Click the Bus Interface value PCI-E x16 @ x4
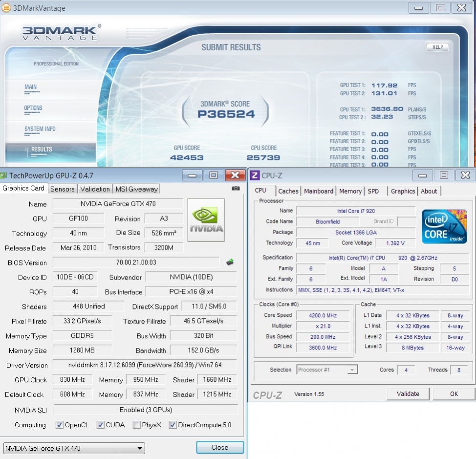Viewport: 476px width, 459px height. 191,291
